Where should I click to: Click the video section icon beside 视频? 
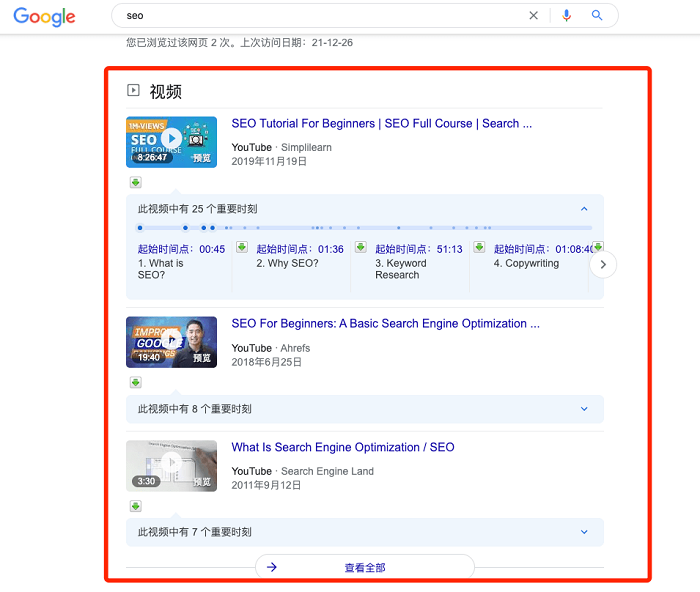[x=133, y=90]
